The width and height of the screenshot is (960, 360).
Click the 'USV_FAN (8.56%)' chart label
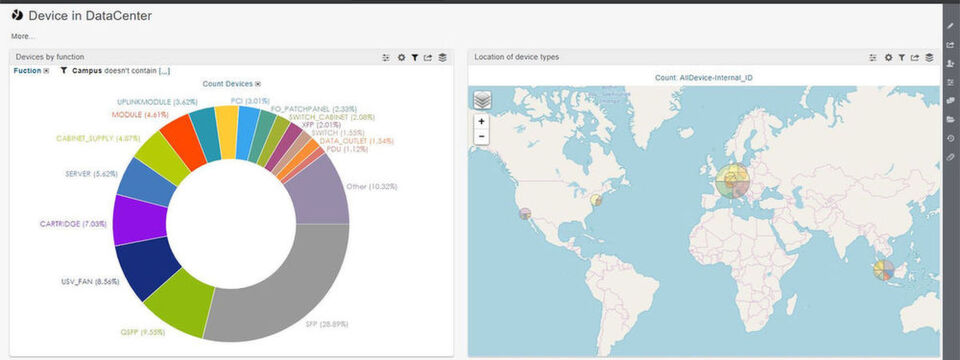[x=89, y=282]
